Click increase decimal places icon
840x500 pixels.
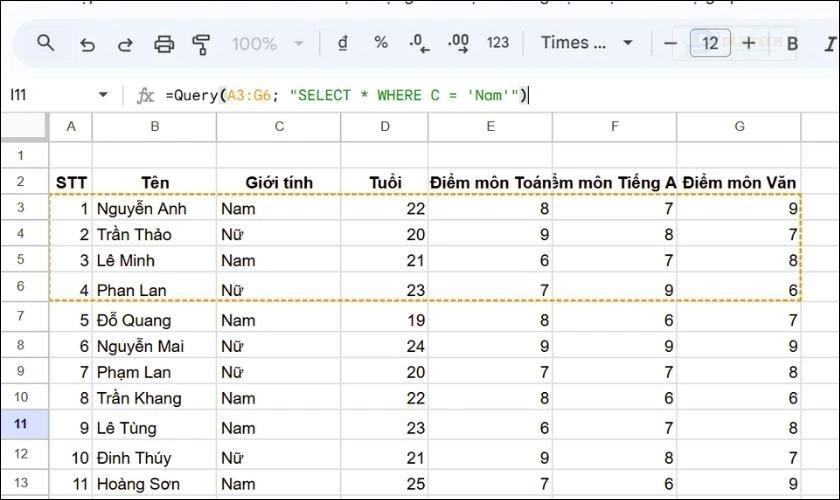pos(459,43)
